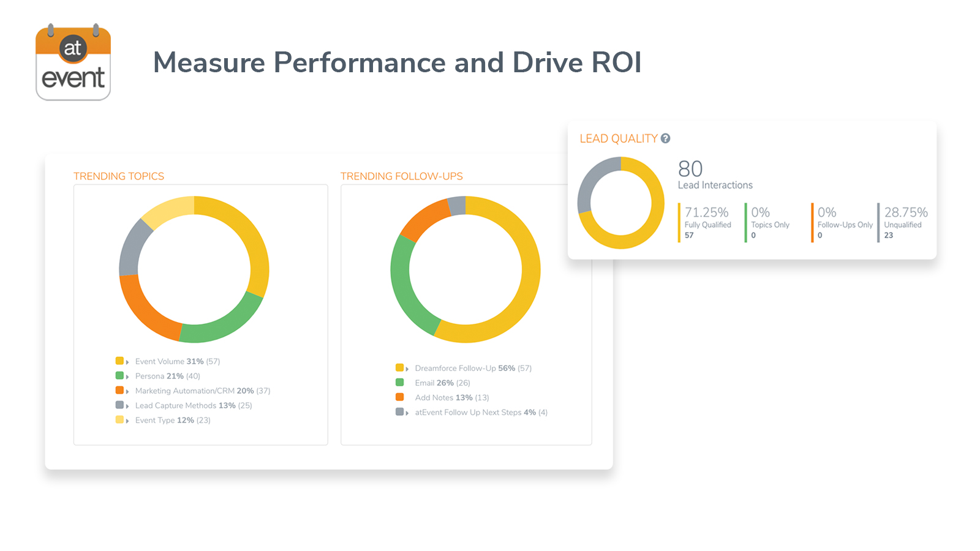
Task: Click the green Email legend swatch
Action: coord(399,383)
